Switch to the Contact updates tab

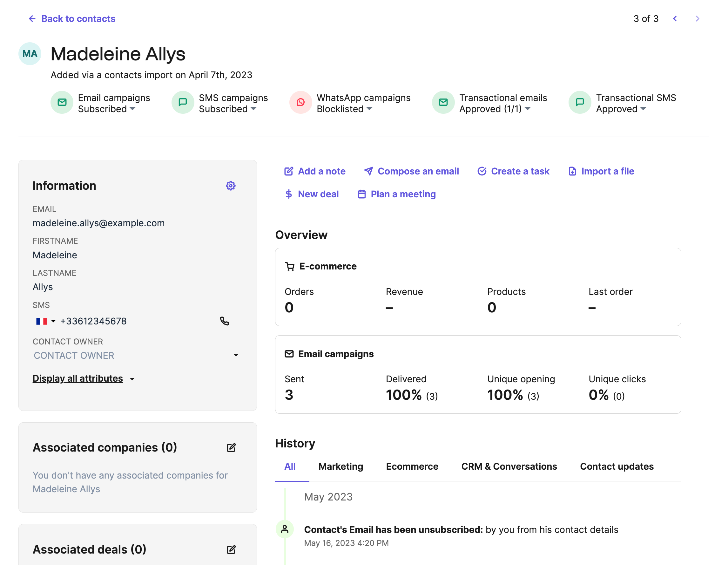[x=617, y=466]
